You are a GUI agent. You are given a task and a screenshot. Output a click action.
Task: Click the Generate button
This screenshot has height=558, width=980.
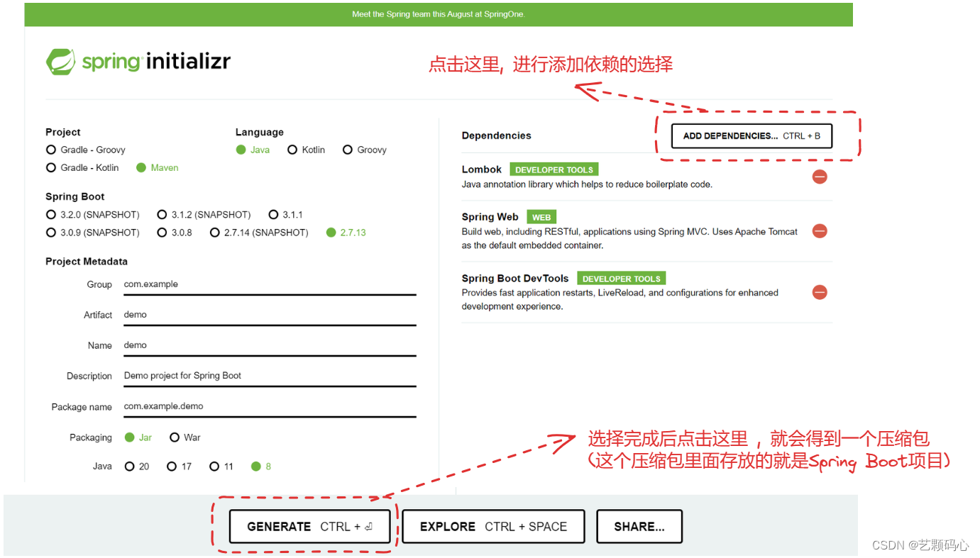click(x=310, y=527)
